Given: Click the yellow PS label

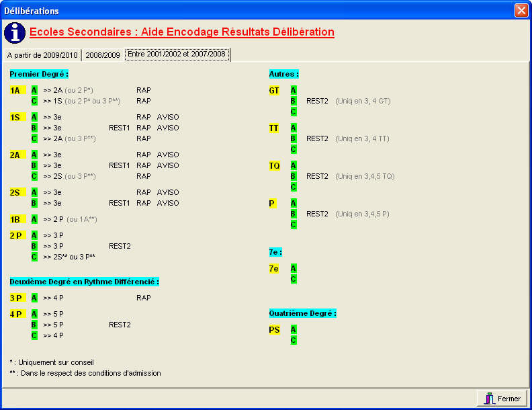Looking at the screenshot, I should pos(275,330).
